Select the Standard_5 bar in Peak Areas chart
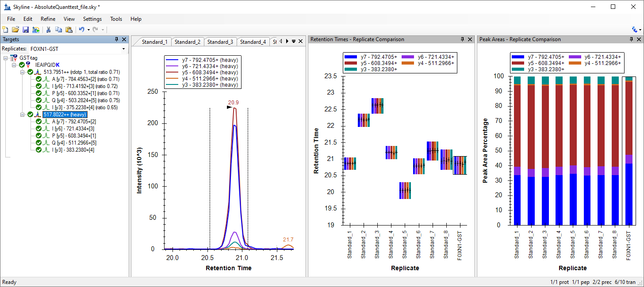 click(572, 150)
